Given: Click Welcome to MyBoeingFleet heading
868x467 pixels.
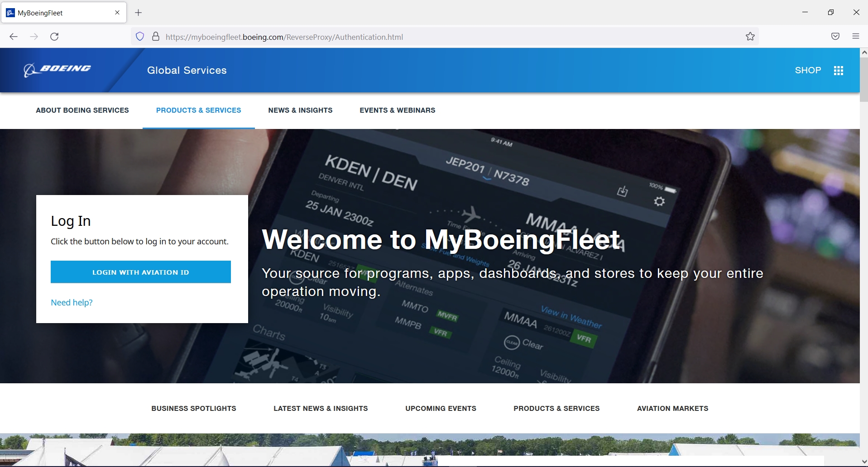Looking at the screenshot, I should click(x=441, y=239).
